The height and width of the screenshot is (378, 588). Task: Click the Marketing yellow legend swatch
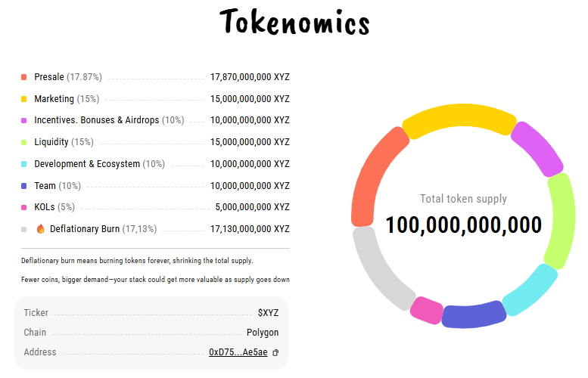tap(24, 99)
